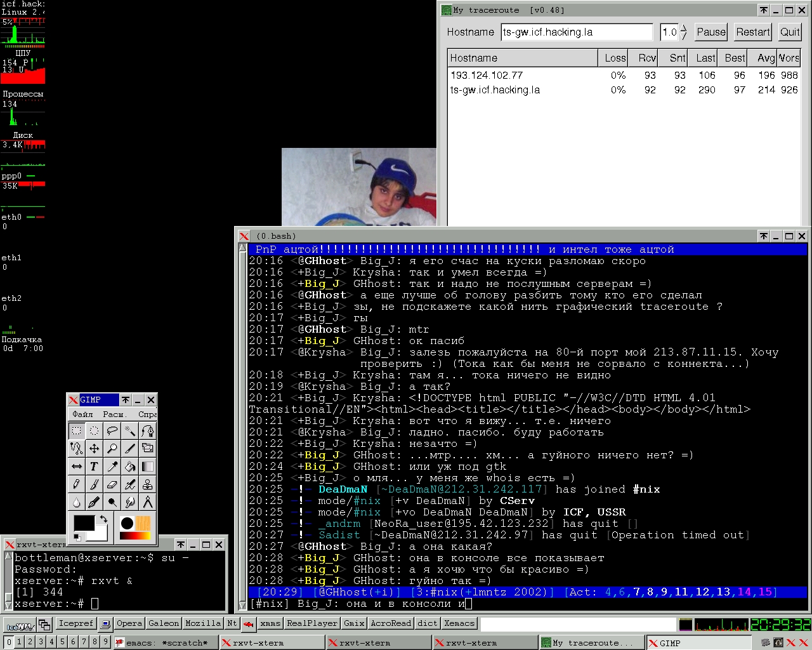Select the Paintbrush tool in GIMP
812x650 pixels.
click(94, 484)
